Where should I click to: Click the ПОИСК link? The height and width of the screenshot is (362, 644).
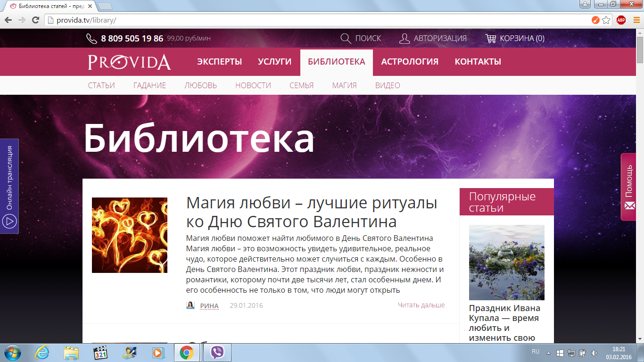point(368,39)
